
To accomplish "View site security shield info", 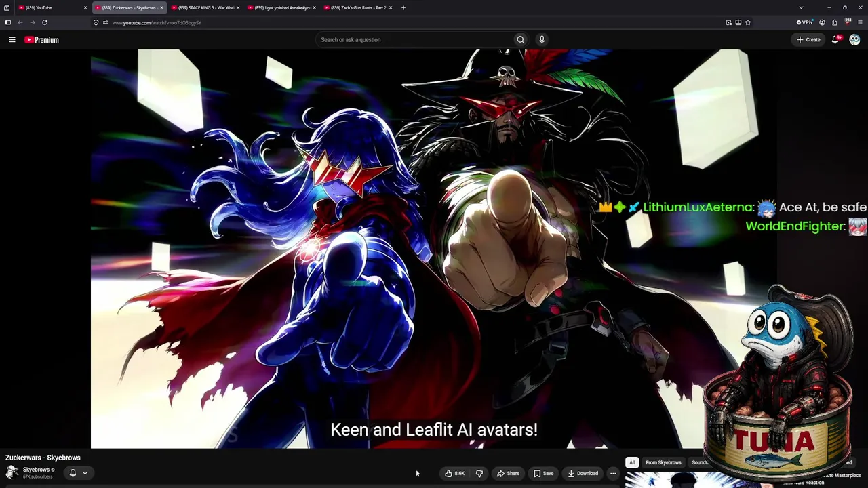I will [x=96, y=22].
